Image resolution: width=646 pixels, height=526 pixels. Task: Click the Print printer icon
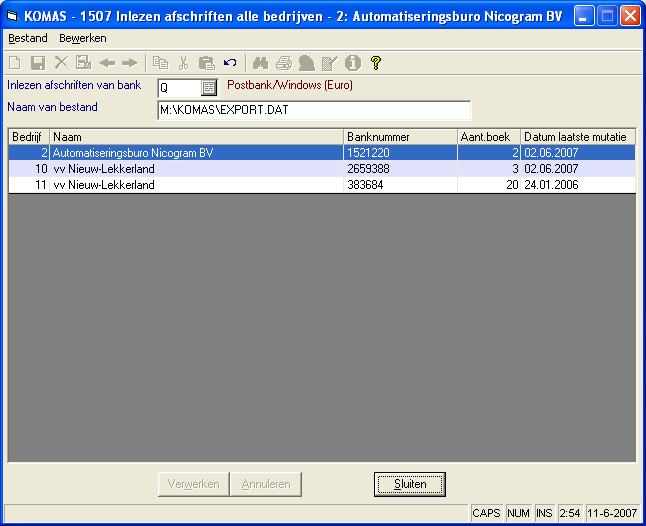284,63
